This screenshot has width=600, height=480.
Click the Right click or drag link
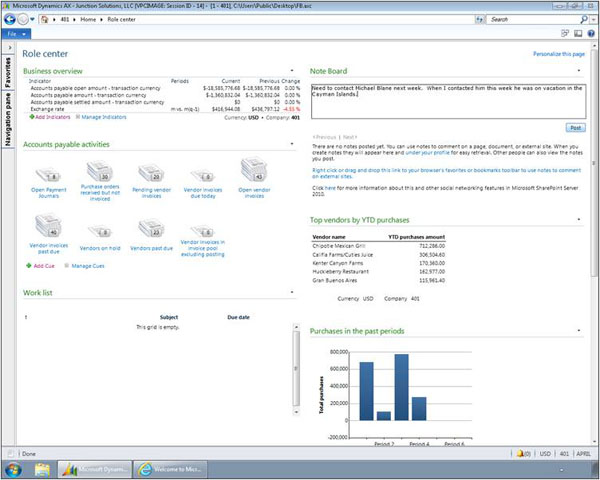coord(446,173)
